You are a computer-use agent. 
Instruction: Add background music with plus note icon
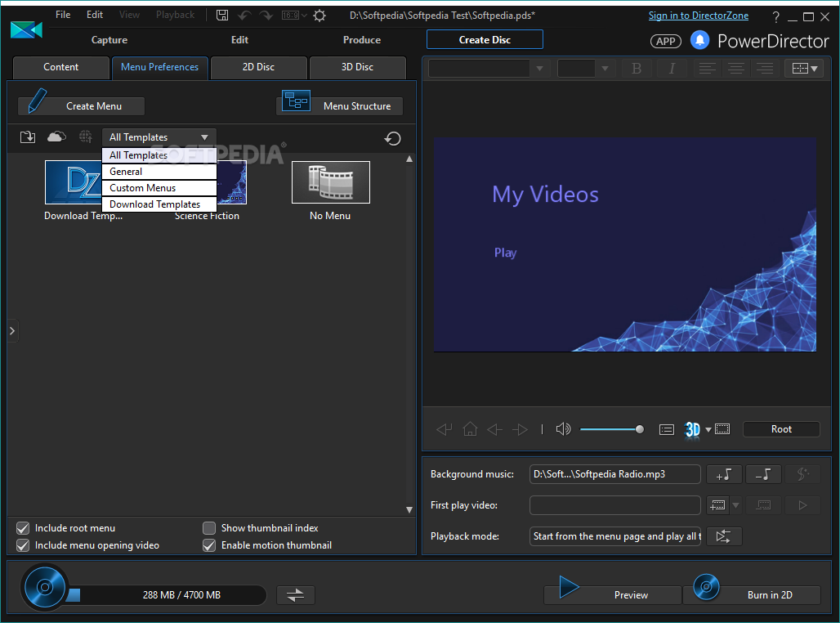[x=724, y=474]
